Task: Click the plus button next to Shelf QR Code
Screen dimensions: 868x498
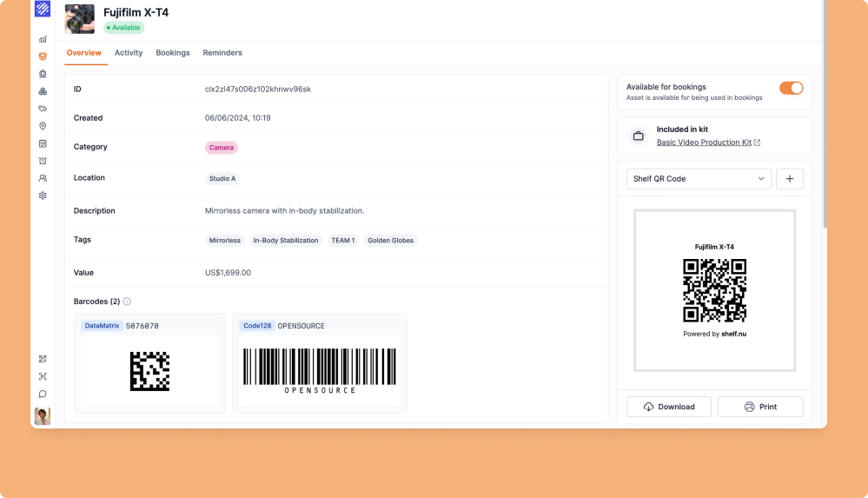Action: pyautogui.click(x=790, y=178)
